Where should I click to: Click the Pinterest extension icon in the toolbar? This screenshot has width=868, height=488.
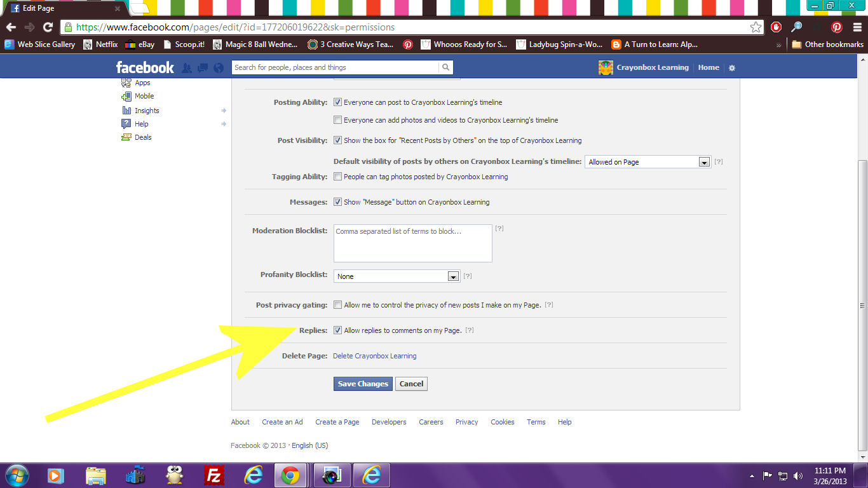tap(837, 27)
